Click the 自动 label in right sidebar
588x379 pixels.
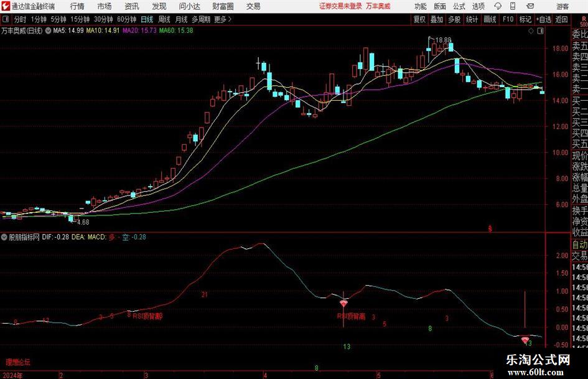coord(580,245)
